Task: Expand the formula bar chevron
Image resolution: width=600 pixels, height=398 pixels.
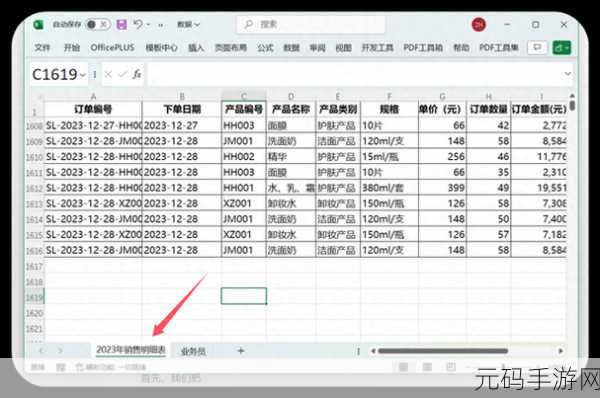Action: pyautogui.click(x=567, y=73)
